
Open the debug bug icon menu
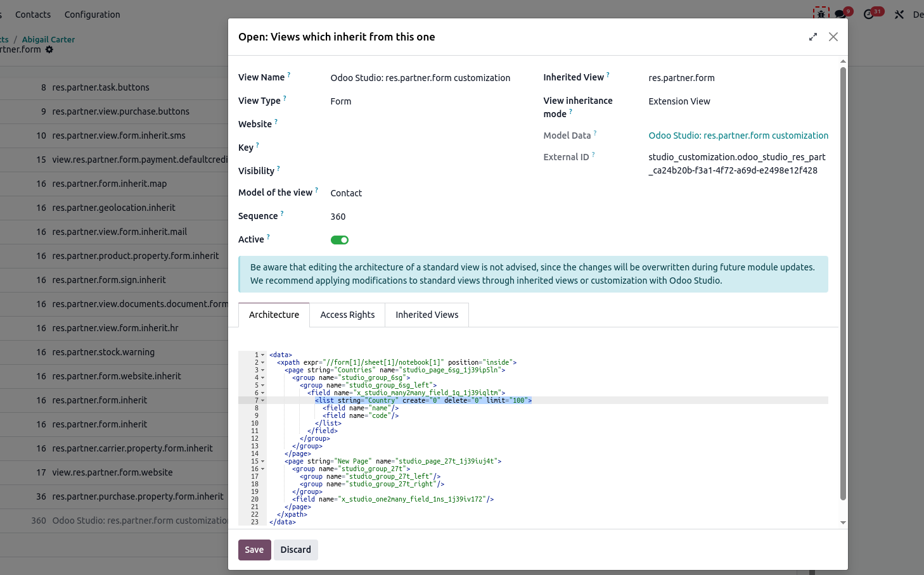click(821, 13)
